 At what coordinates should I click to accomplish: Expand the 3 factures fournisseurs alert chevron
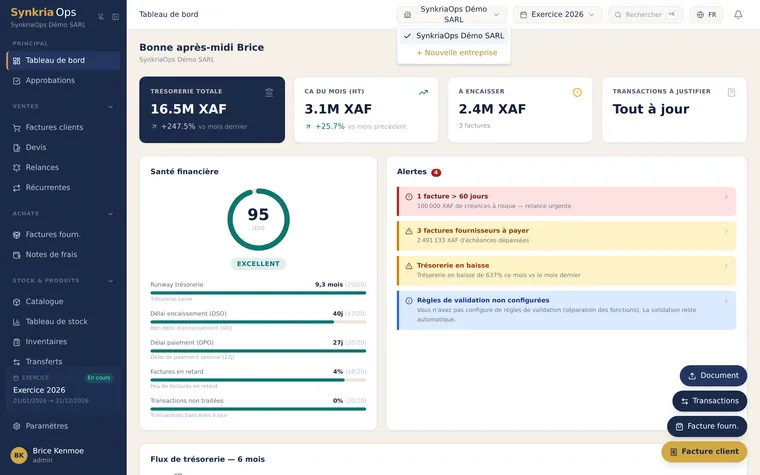726,231
